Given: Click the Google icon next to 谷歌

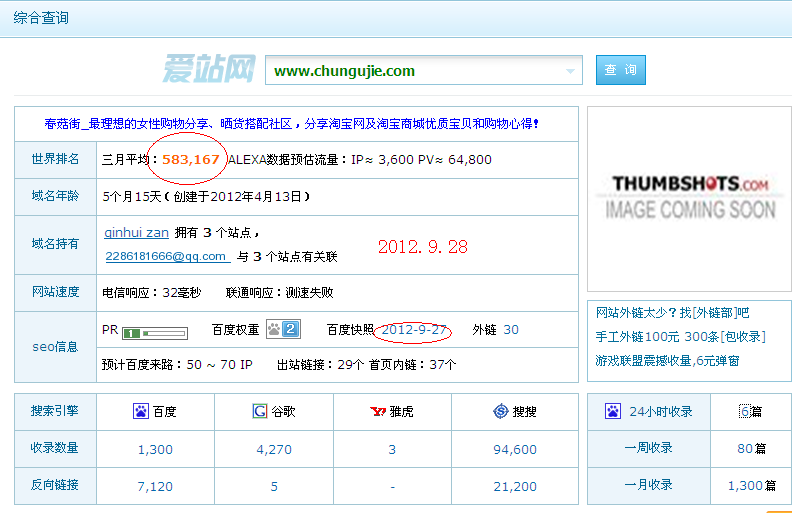Looking at the screenshot, I should point(260,411).
